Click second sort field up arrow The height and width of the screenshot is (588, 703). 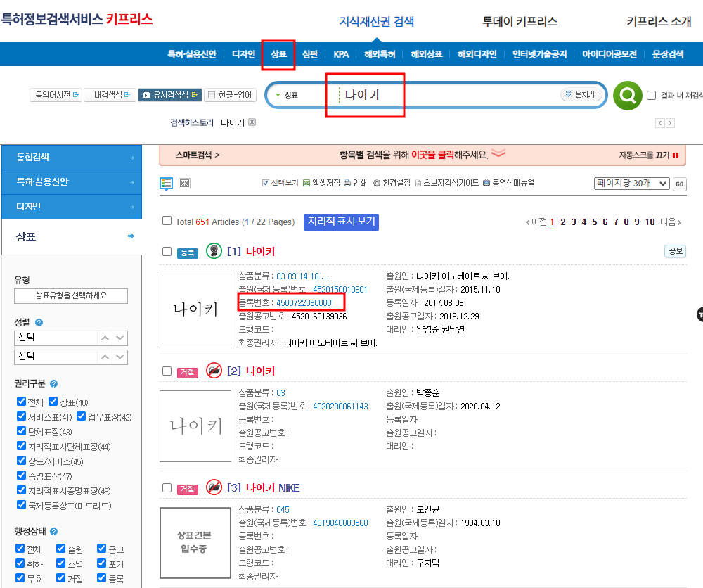(105, 357)
